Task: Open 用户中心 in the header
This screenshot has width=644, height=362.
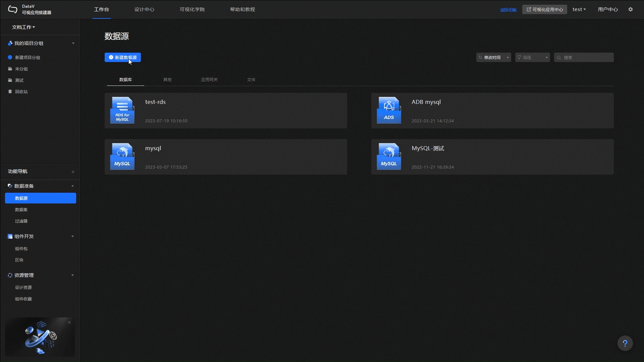Action: pos(608,9)
